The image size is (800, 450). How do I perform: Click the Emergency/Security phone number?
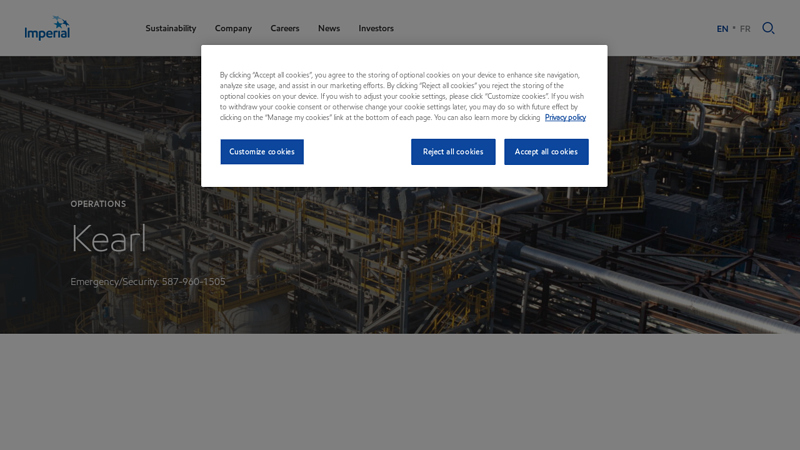tap(194, 282)
